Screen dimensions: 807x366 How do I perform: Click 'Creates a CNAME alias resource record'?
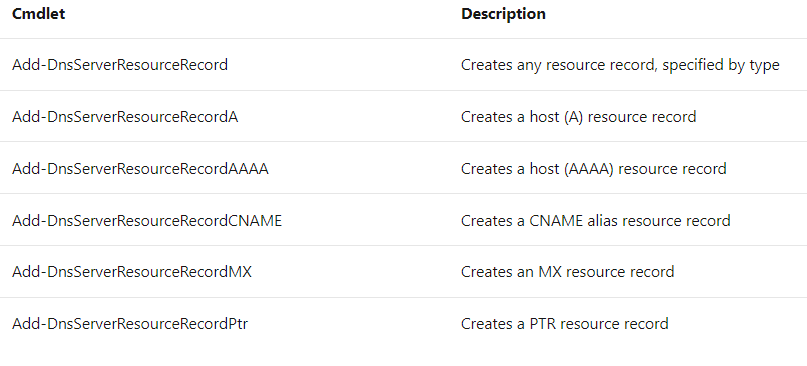click(595, 220)
